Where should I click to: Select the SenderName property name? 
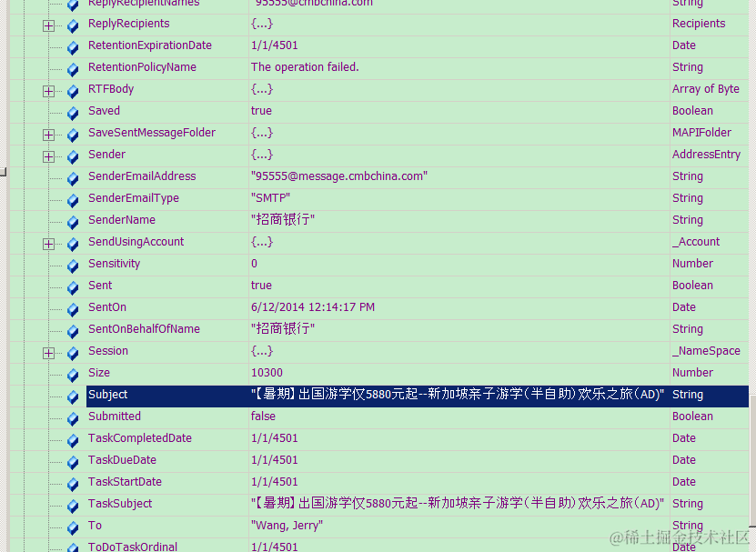tap(122, 220)
